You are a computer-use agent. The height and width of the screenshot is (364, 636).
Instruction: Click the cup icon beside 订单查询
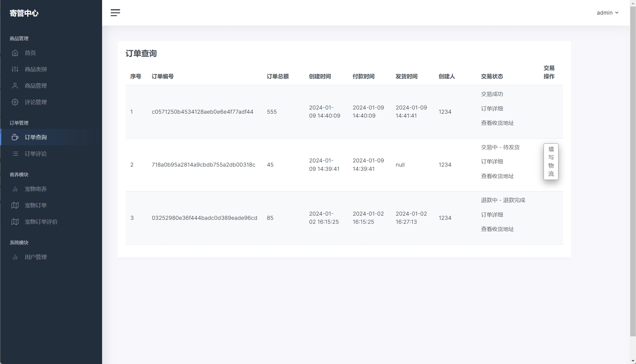coord(15,137)
